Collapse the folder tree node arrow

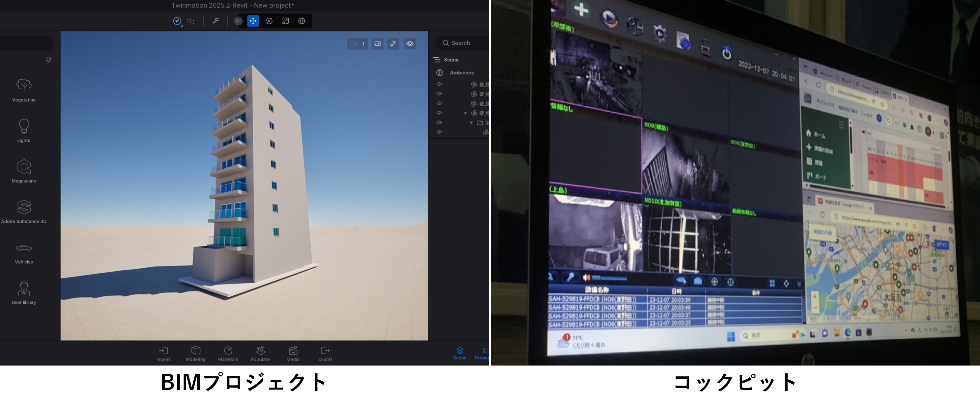pyautogui.click(x=471, y=123)
